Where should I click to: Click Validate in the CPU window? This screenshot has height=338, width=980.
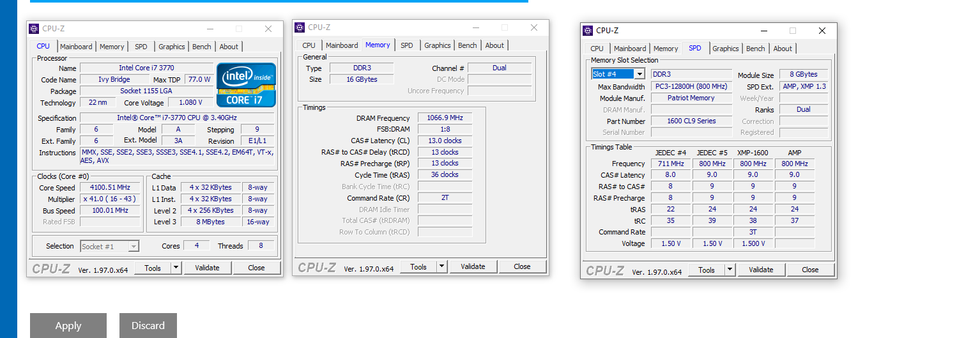coord(207,268)
